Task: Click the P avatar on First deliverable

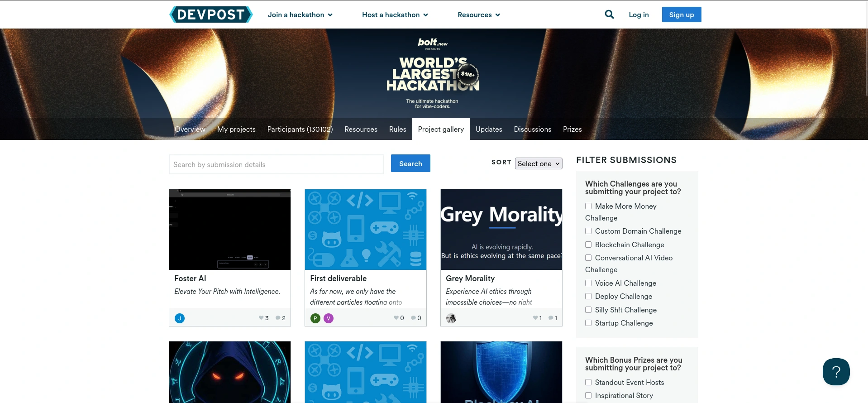Action: tap(315, 318)
